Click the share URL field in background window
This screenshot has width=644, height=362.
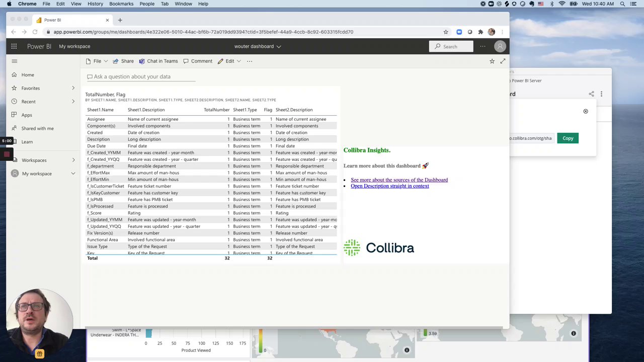click(531, 138)
